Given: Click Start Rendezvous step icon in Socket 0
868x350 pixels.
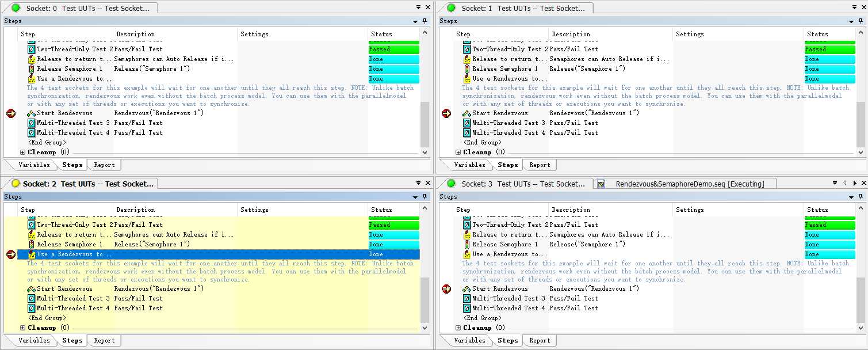Looking at the screenshot, I should pyautogui.click(x=32, y=113).
